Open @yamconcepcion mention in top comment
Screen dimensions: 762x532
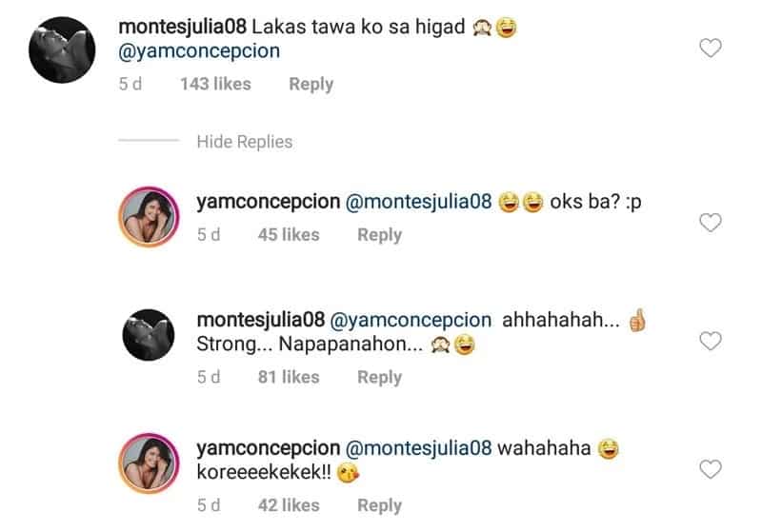[199, 51]
